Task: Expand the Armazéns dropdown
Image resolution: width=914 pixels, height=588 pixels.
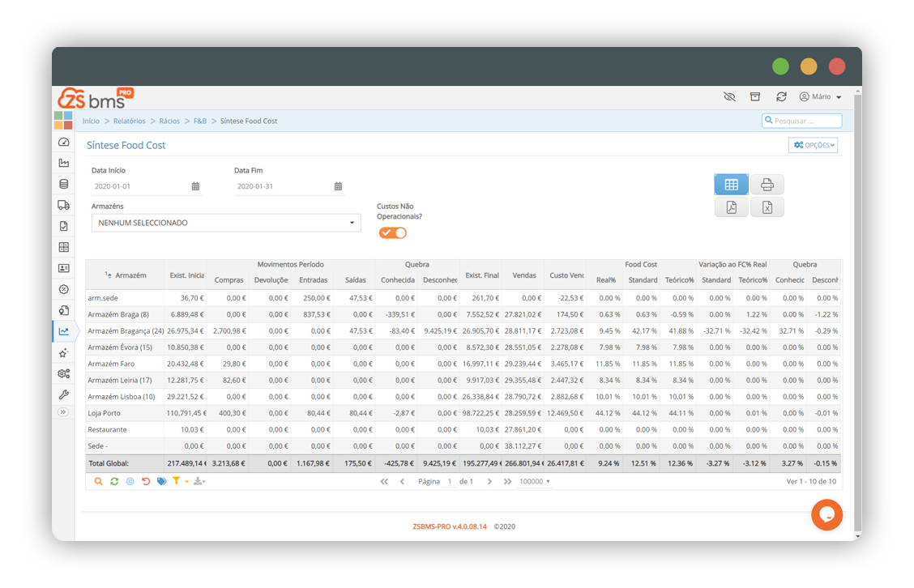Action: (226, 223)
